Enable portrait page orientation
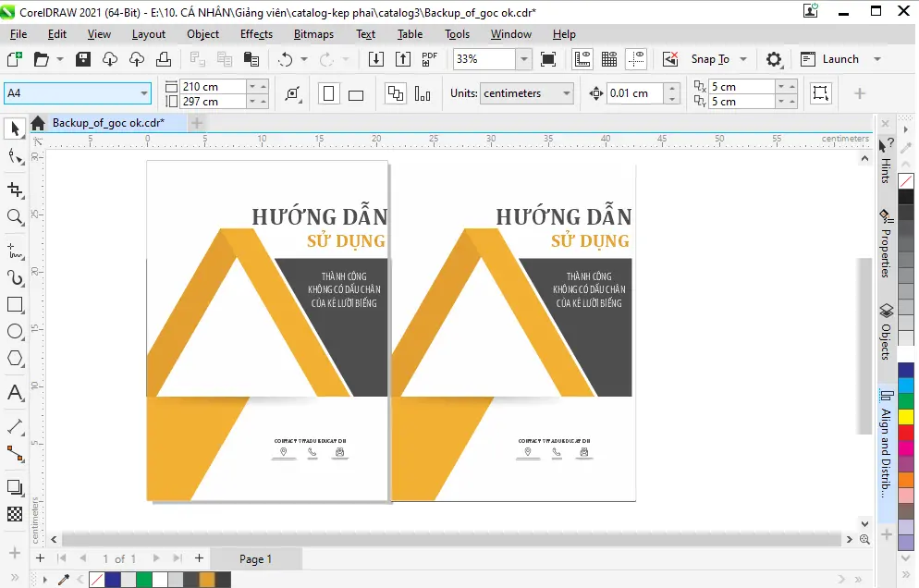Screen dimensions: 919x588 click(x=328, y=92)
